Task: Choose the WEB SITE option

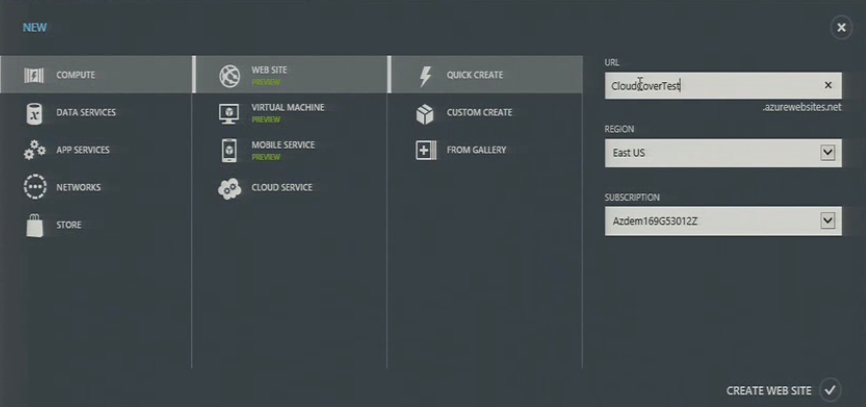Action: [x=291, y=75]
